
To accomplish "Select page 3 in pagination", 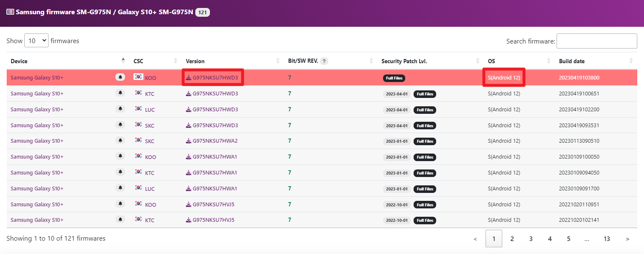I will [x=531, y=239].
